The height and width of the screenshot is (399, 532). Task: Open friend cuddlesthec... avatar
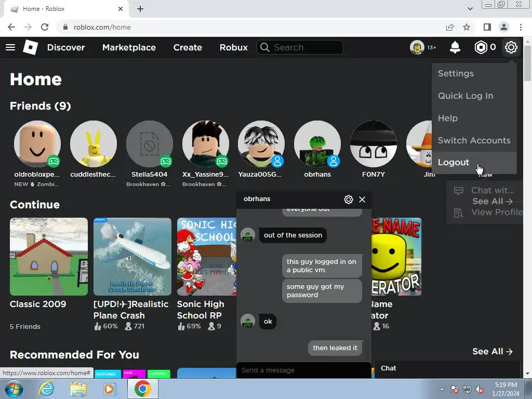click(94, 144)
